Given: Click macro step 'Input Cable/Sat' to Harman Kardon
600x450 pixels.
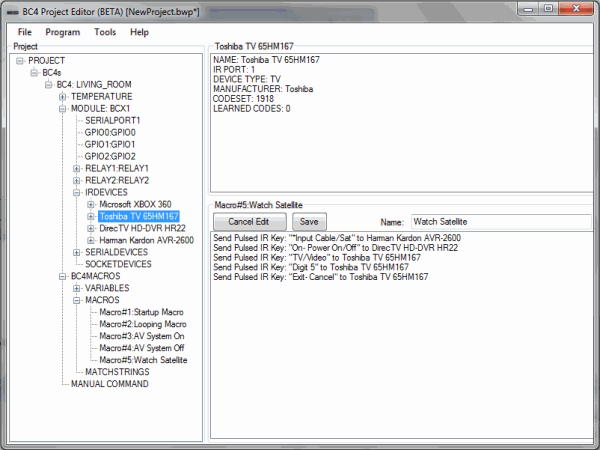Looking at the screenshot, I should tap(337, 238).
